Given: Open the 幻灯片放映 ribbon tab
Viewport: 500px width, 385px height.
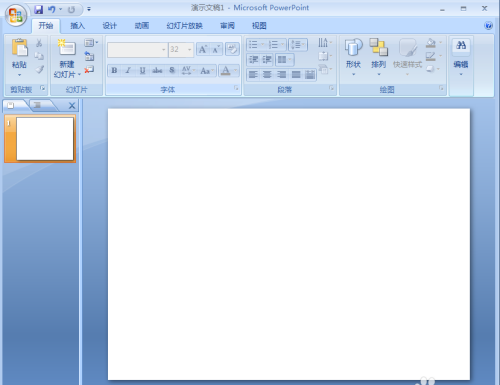Looking at the screenshot, I should [185, 26].
